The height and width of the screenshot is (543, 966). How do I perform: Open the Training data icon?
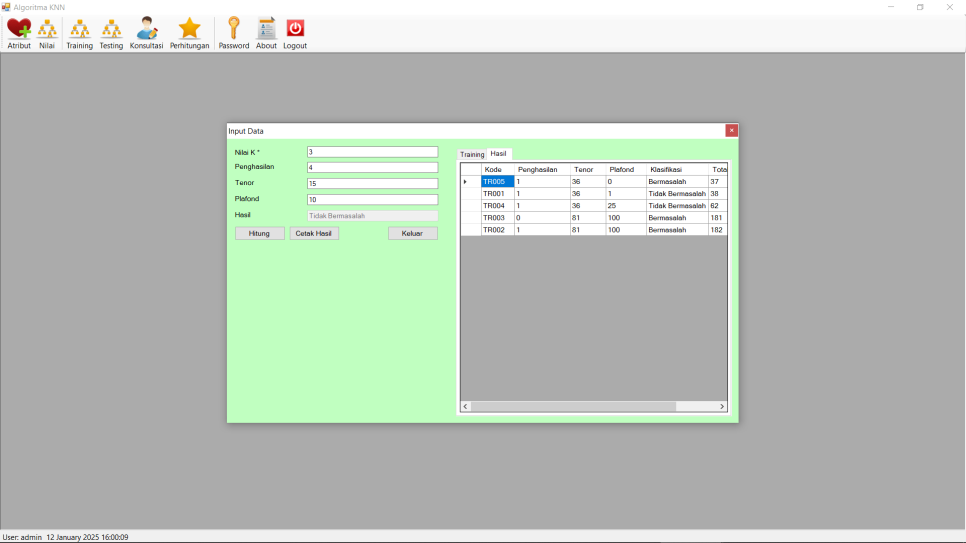point(79,32)
